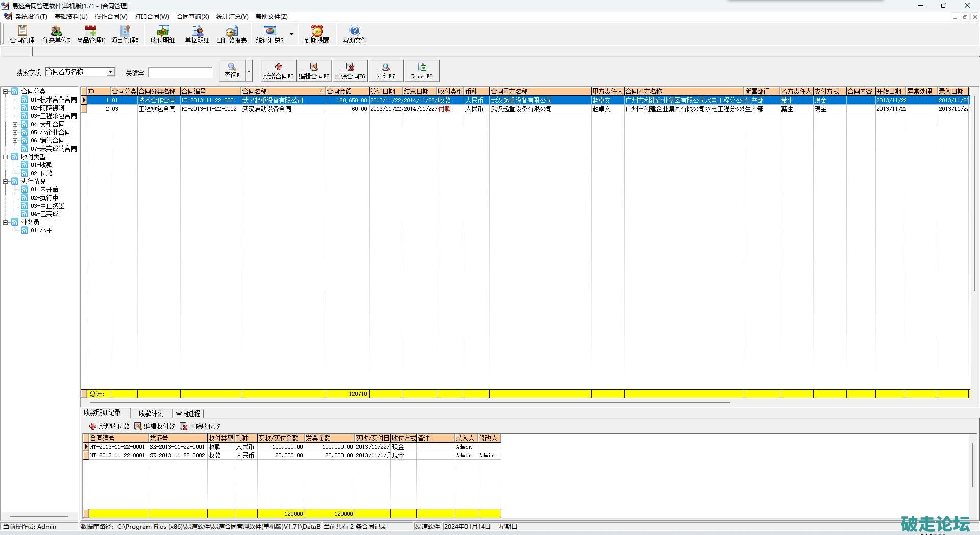The height and width of the screenshot is (535, 980).
Task: Click the 收付明细 toolbar icon
Action: pyautogui.click(x=163, y=34)
